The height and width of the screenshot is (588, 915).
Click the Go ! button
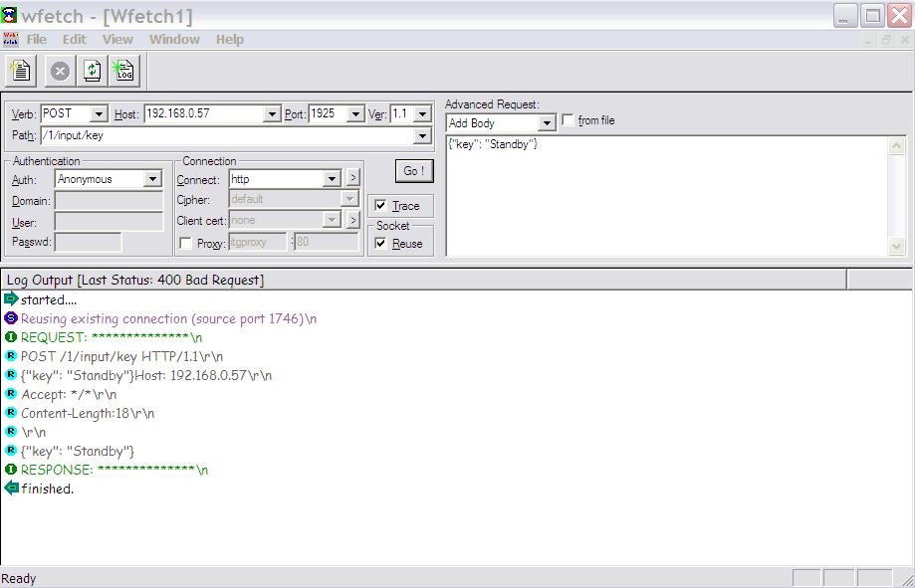click(414, 171)
